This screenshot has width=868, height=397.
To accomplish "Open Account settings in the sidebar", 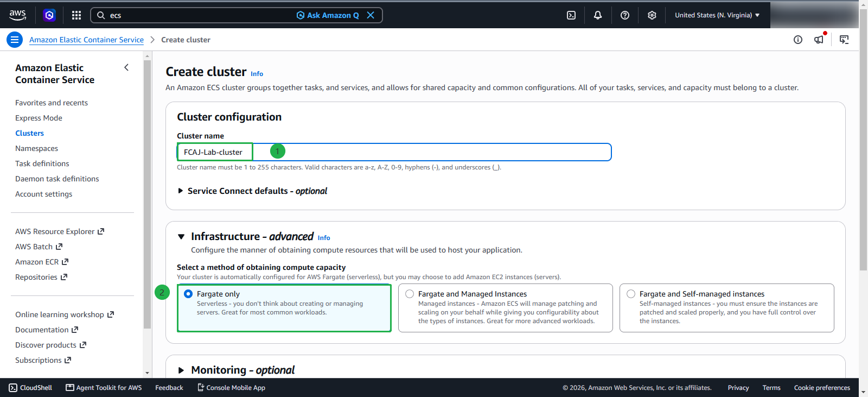I will (x=44, y=194).
